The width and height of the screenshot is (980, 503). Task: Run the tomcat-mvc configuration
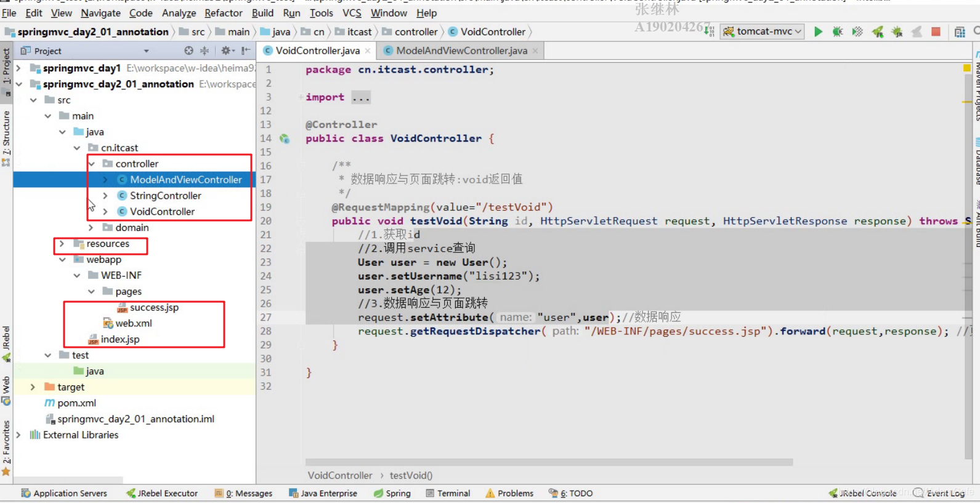[x=818, y=31]
